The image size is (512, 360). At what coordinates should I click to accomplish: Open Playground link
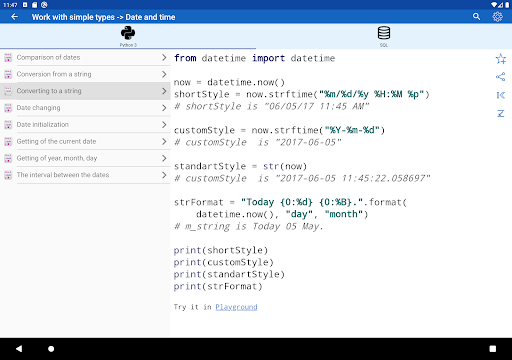236,307
